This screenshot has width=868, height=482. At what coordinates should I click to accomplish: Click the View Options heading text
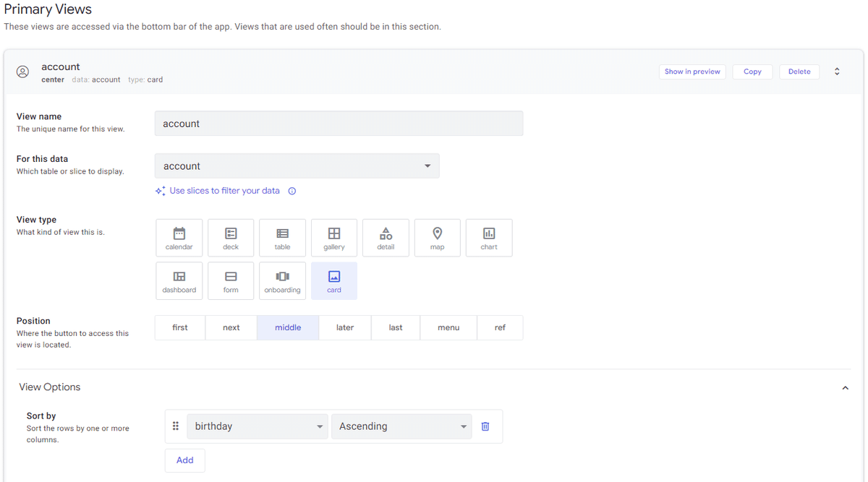[x=50, y=387]
